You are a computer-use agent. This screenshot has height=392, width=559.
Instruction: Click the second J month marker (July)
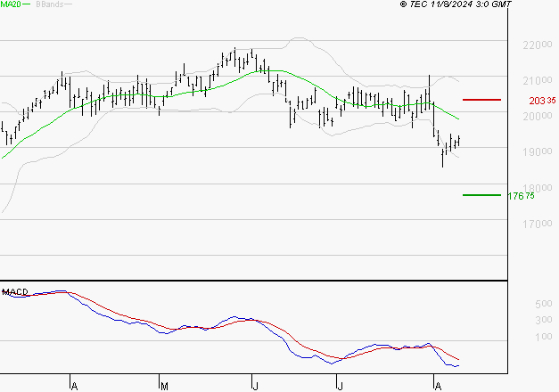click(x=340, y=387)
